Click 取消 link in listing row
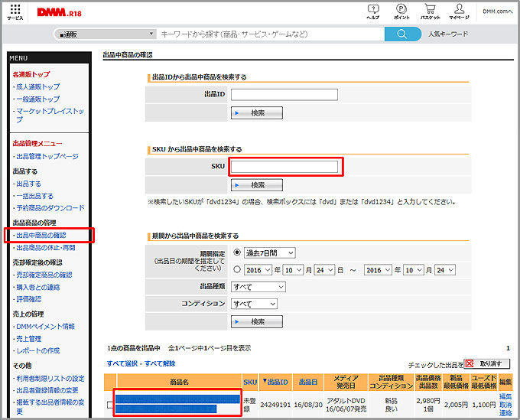Image resolution: width=520 pixels, height=420 pixels. coord(505,405)
